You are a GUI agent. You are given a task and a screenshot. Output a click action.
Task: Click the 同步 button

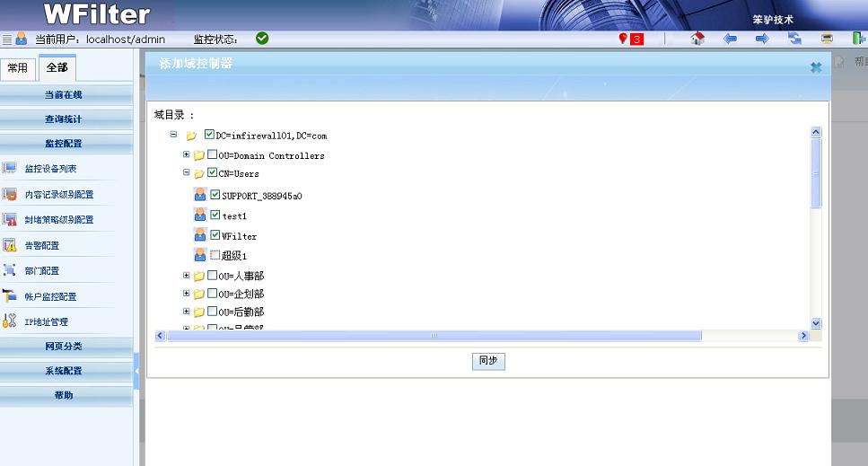click(x=487, y=361)
